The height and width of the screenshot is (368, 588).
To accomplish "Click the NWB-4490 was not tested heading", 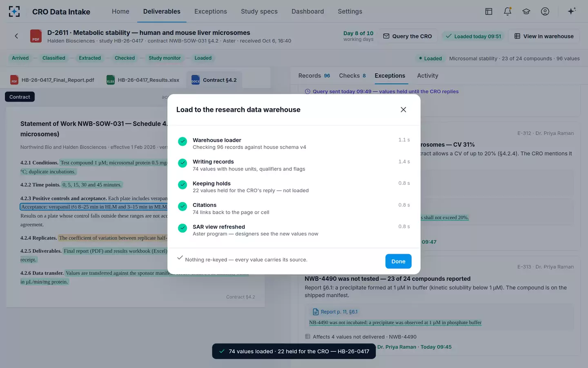I will [x=388, y=279].
